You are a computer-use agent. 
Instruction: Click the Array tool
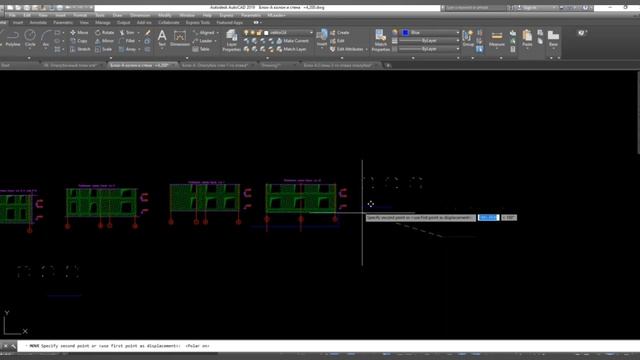click(x=127, y=49)
